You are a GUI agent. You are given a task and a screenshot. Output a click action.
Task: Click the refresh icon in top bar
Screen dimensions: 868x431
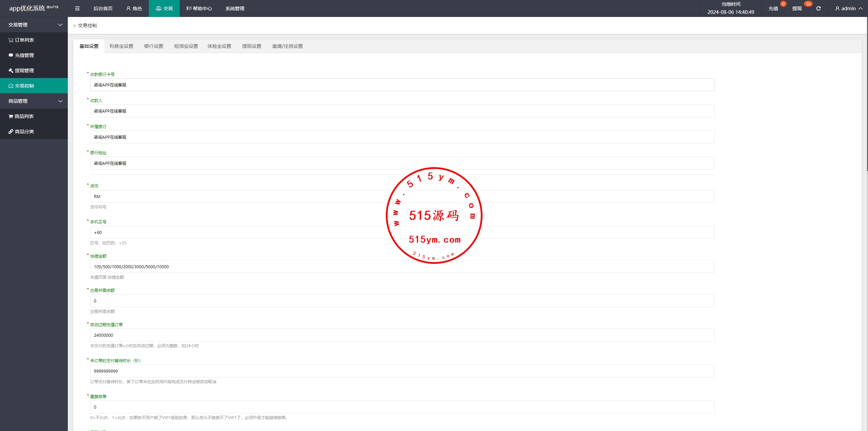coord(818,8)
